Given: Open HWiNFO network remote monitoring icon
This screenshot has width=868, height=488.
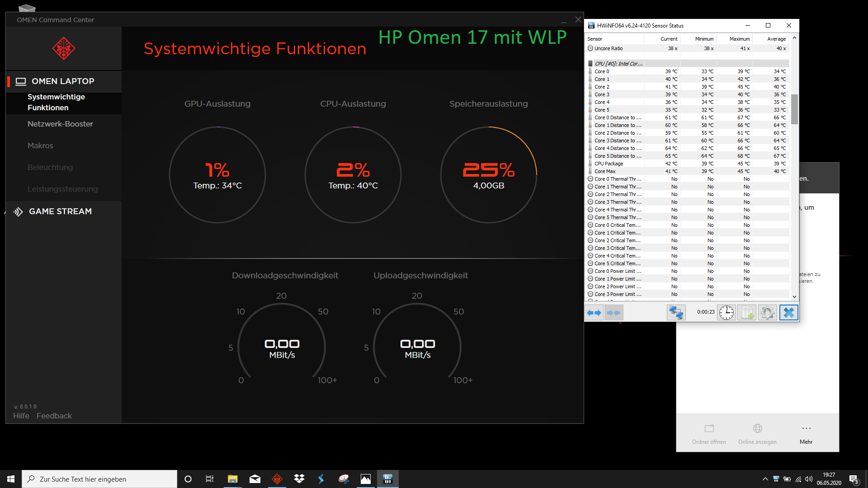Looking at the screenshot, I should pos(676,313).
